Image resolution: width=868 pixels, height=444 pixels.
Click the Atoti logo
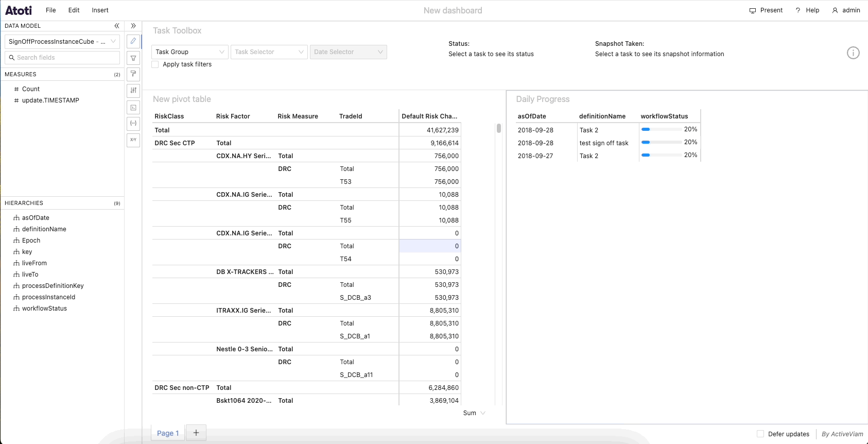pyautogui.click(x=19, y=10)
